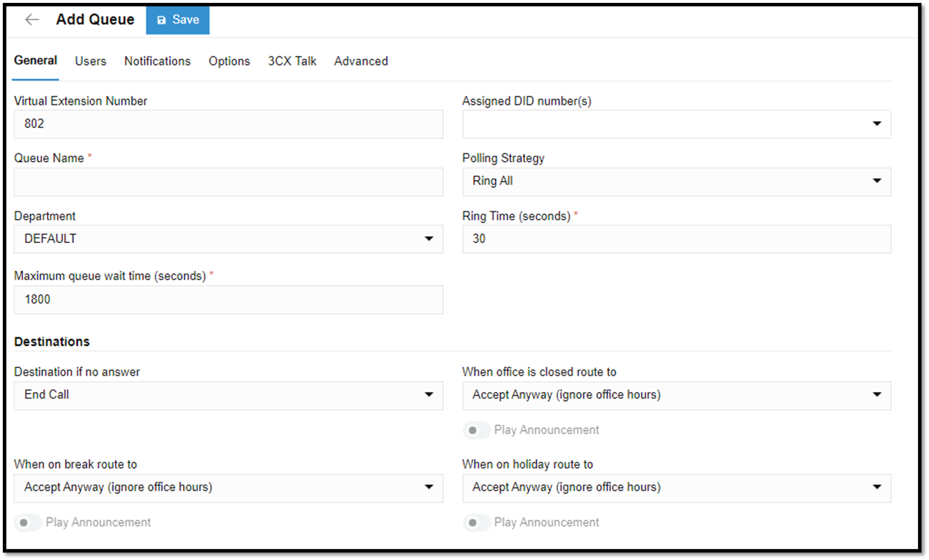Click the back arrow to exit Add Queue
The image size is (929, 560).
[x=31, y=19]
